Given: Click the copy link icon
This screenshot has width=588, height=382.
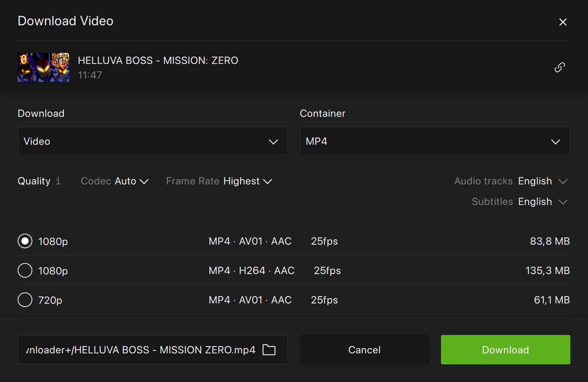Looking at the screenshot, I should coord(559,67).
